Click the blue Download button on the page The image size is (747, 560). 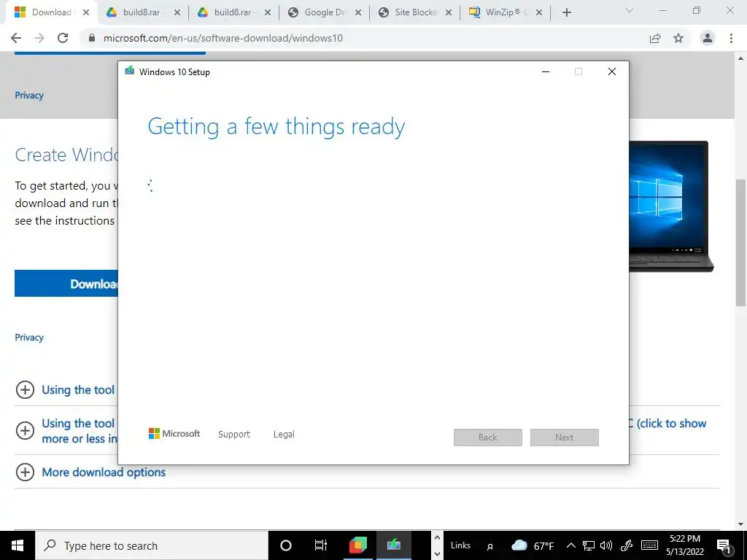click(66, 284)
